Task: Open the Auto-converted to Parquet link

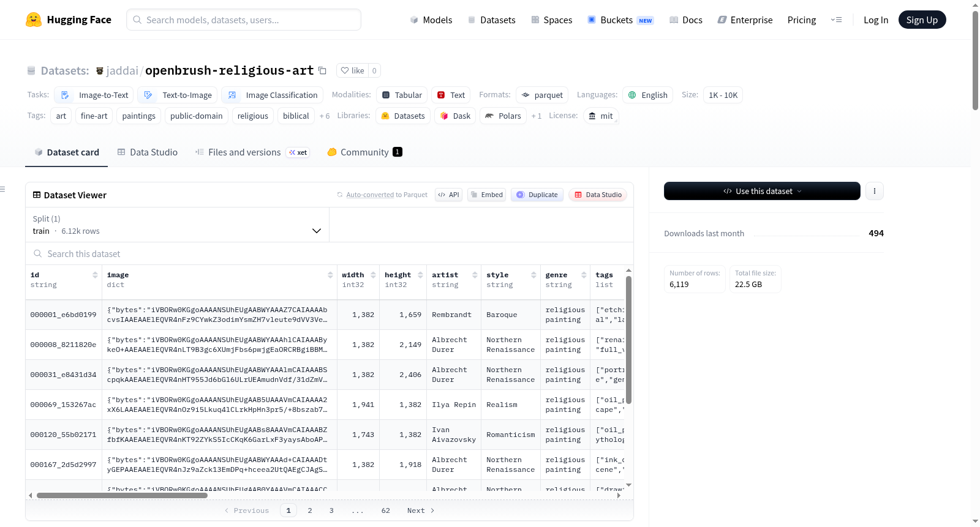Action: click(370, 195)
